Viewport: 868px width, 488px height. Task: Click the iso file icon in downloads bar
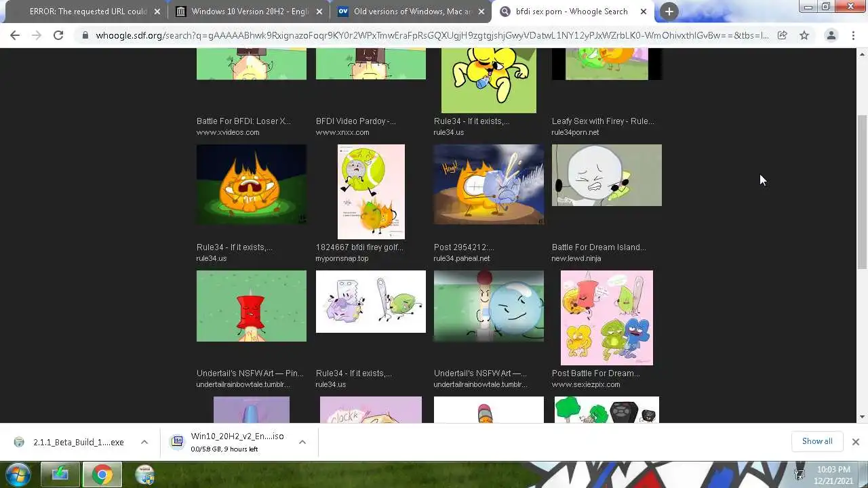pos(178,441)
